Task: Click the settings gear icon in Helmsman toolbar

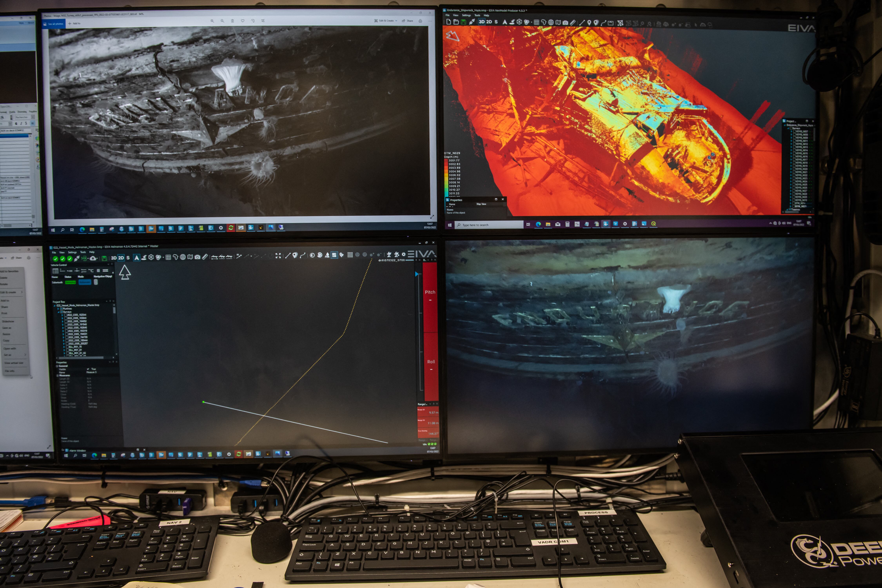Action: click(404, 255)
